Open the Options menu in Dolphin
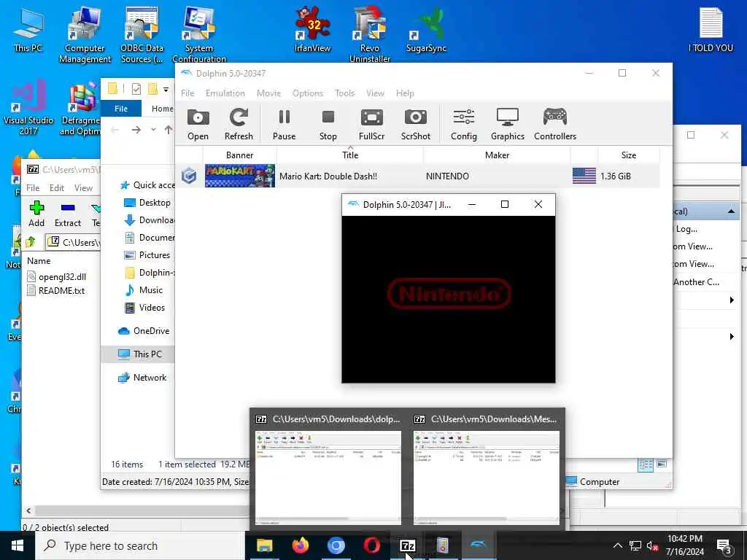 [x=308, y=93]
